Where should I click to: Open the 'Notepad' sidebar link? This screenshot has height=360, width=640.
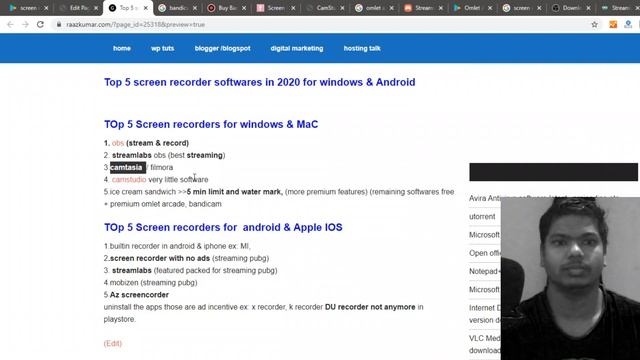pos(484,271)
